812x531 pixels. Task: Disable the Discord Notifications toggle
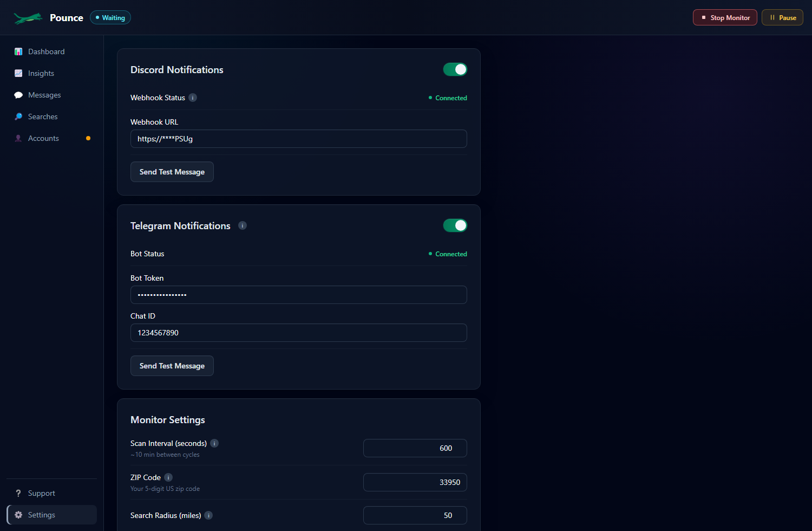455,69
